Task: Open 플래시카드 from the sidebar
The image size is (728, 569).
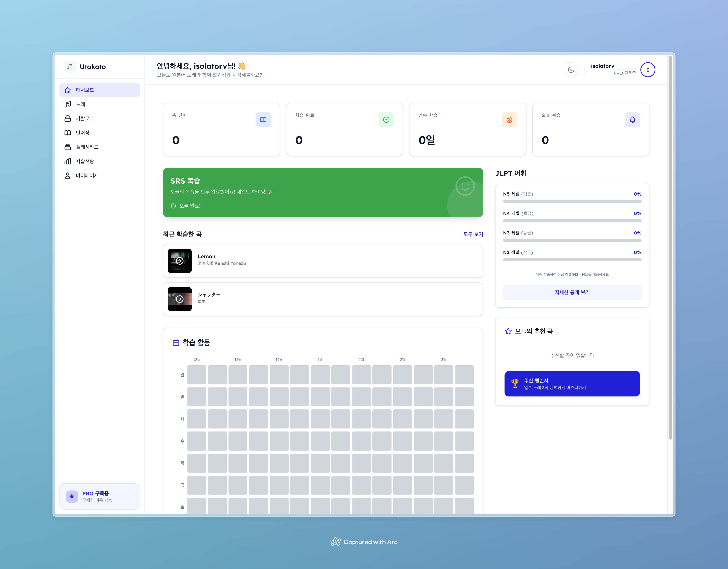Action: click(87, 147)
